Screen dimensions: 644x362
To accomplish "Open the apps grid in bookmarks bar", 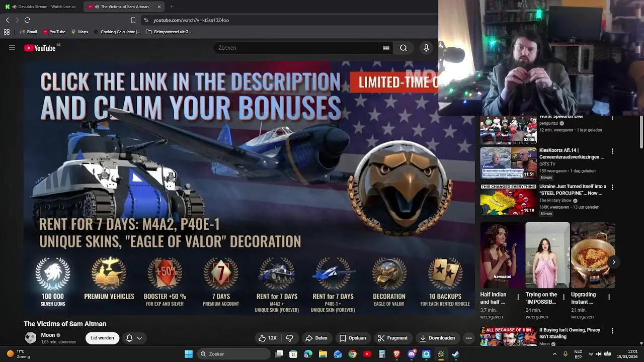I will (7, 32).
